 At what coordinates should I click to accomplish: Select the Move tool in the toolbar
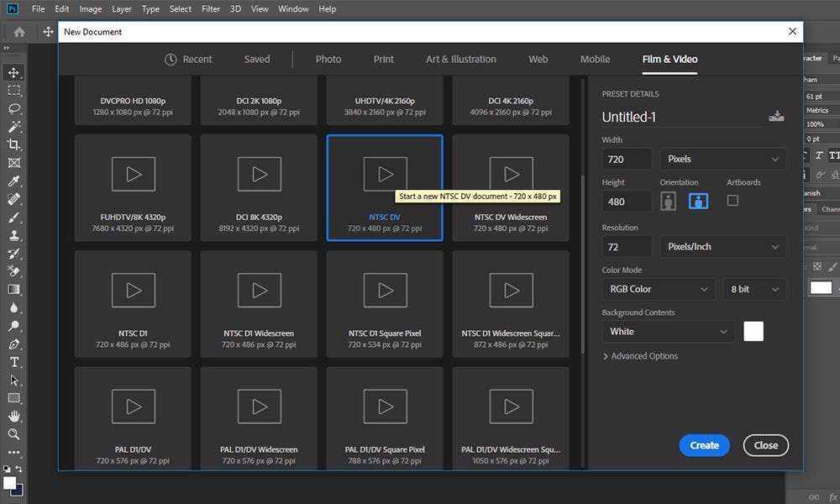[x=14, y=72]
